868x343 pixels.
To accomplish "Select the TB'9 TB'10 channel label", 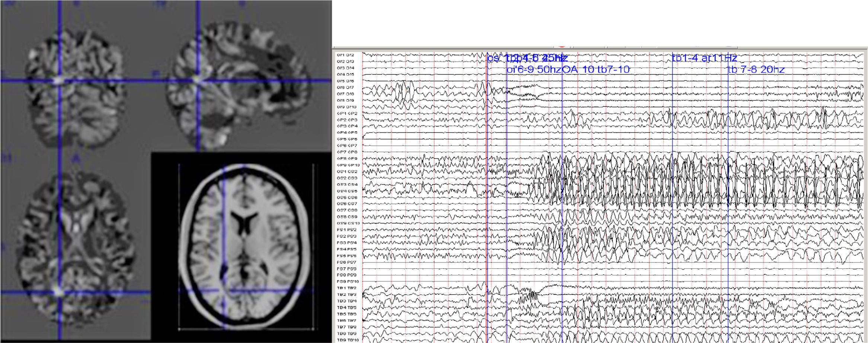I will [347, 340].
